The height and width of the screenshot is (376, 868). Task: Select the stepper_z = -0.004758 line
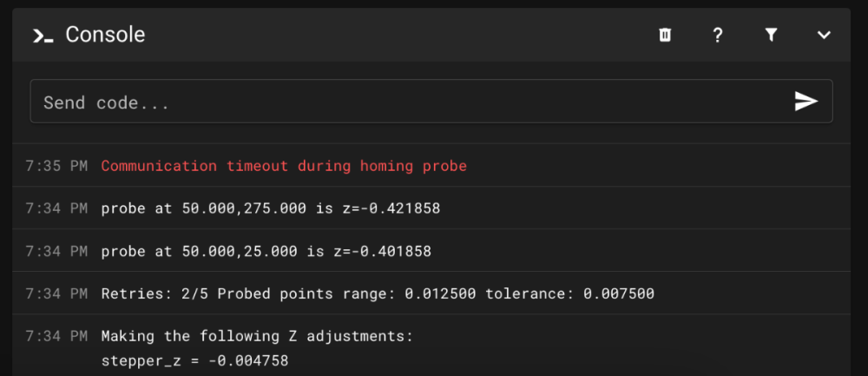(x=194, y=361)
